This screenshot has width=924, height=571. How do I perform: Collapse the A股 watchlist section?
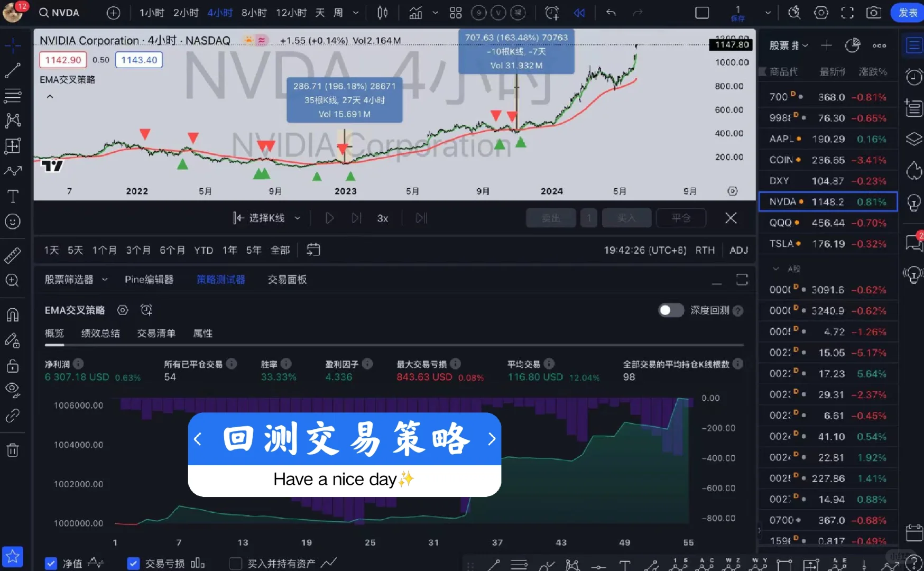click(775, 269)
